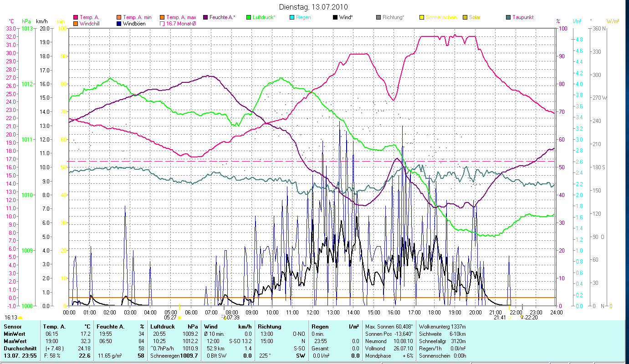This screenshot has height=364, width=629.
Task: Click the yellow Sonnenschein legend icon
Action: [422, 17]
